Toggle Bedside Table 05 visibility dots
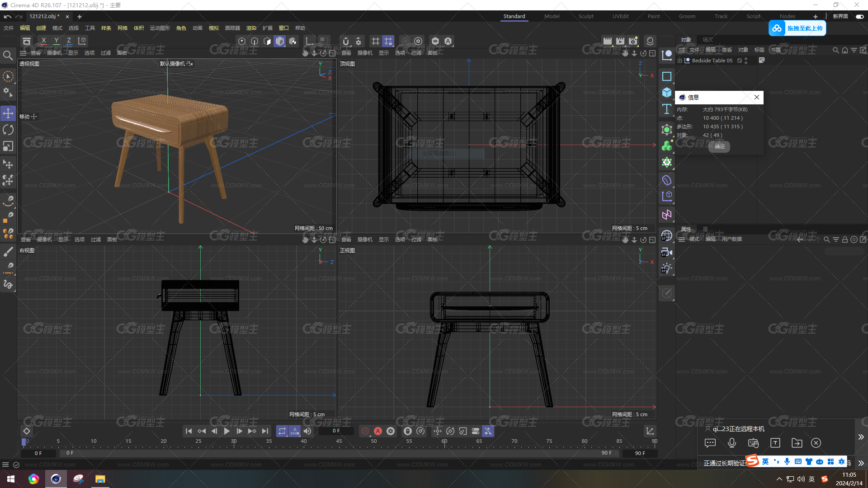This screenshot has width=868, height=488. tap(746, 61)
